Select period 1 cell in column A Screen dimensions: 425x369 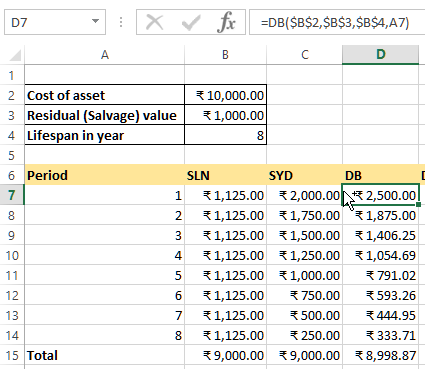104,195
